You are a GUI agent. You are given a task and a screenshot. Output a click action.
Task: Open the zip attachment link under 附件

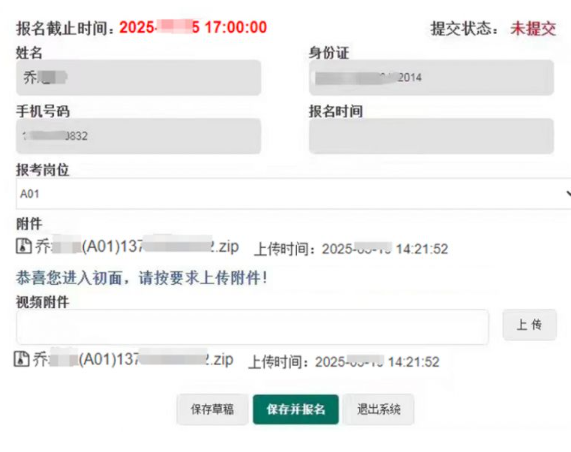pyautogui.click(x=137, y=247)
